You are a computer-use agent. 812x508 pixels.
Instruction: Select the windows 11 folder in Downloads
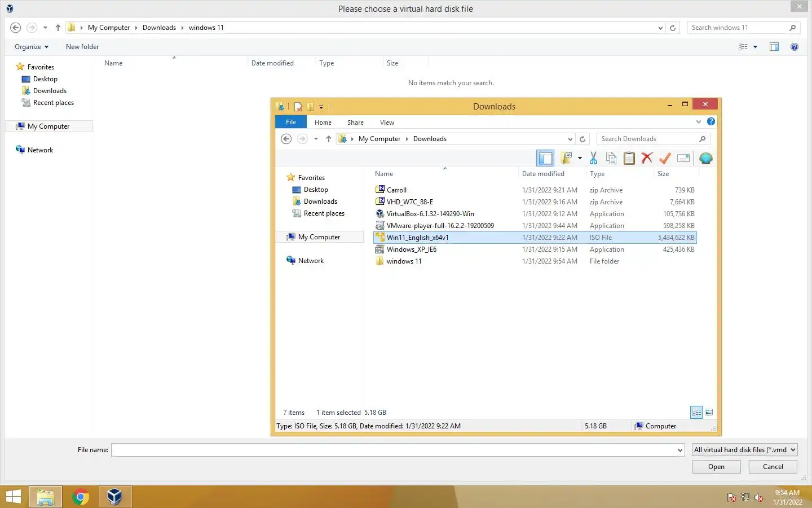pos(535,261)
